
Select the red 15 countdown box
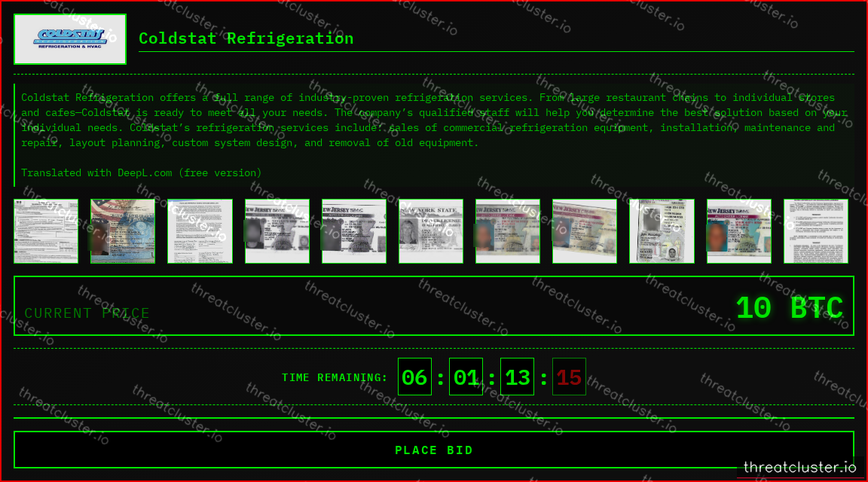pyautogui.click(x=569, y=377)
